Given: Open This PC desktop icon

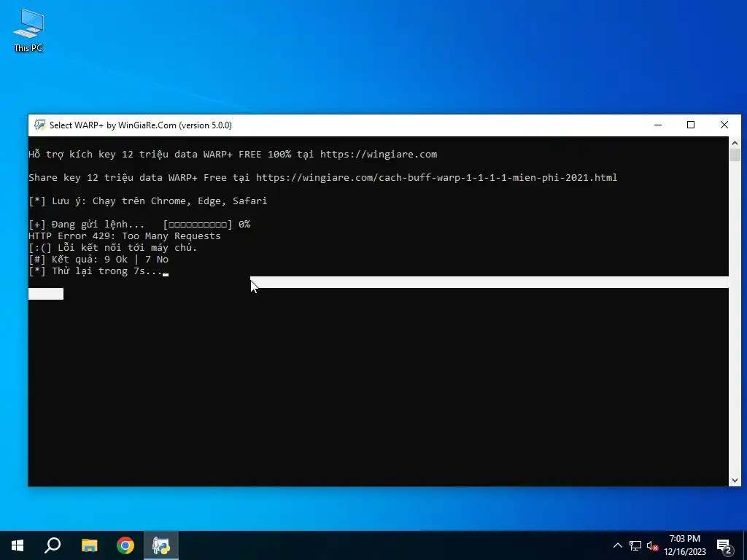Looking at the screenshot, I should (28, 31).
